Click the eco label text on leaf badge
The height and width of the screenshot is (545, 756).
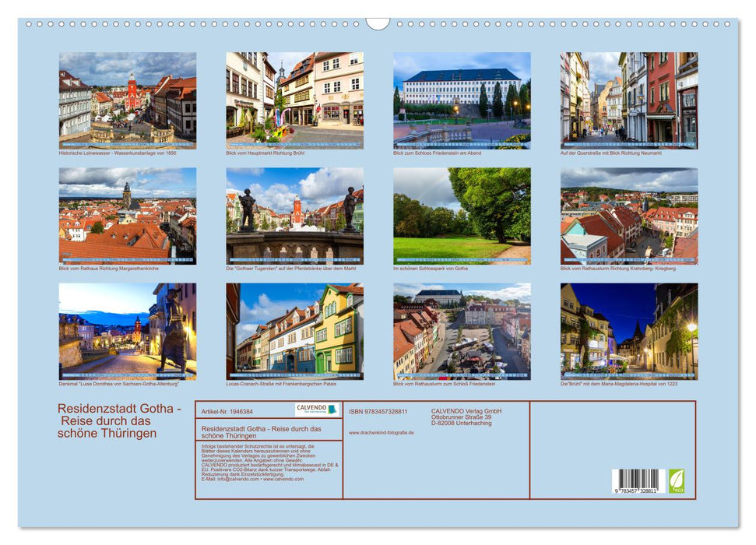[x=678, y=490]
